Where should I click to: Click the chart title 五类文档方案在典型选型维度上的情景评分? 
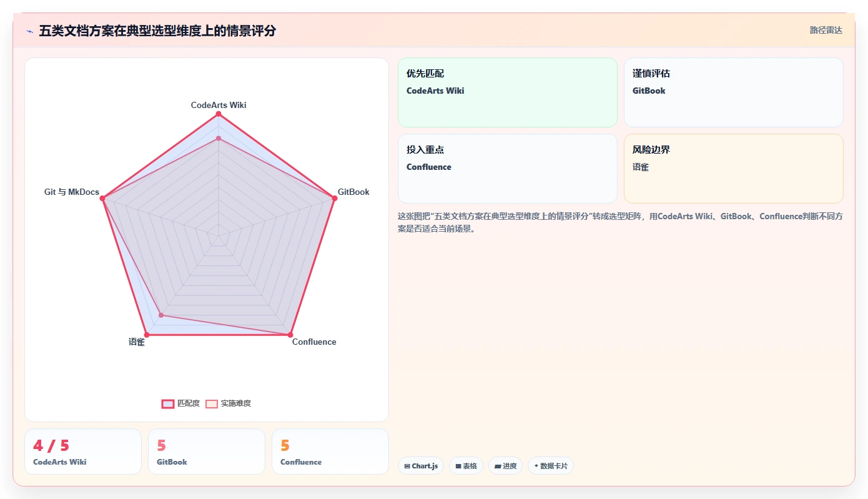tap(157, 31)
